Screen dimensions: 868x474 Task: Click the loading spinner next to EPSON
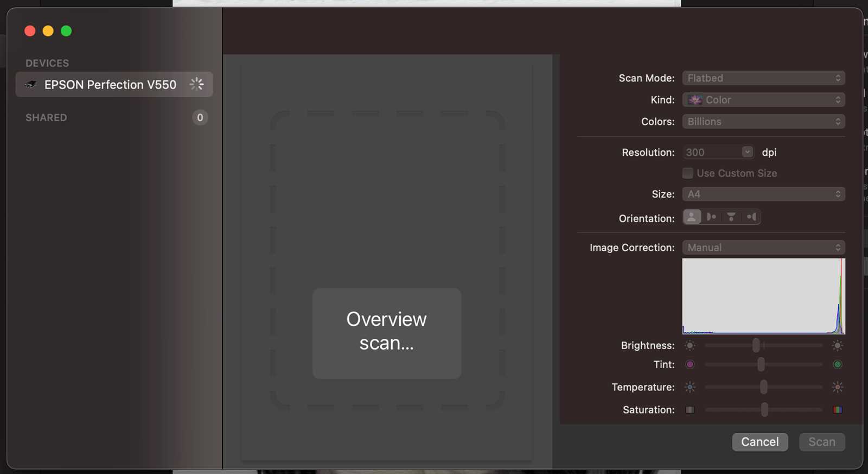point(196,84)
